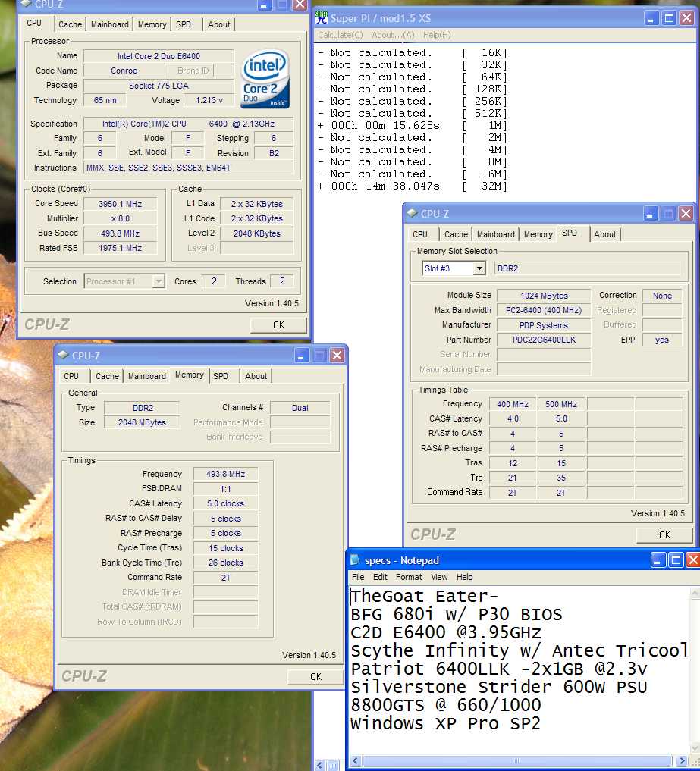The image size is (700, 771).
Task: Select Mainboard tab in the SPD CPU-Z window
Action: (496, 234)
